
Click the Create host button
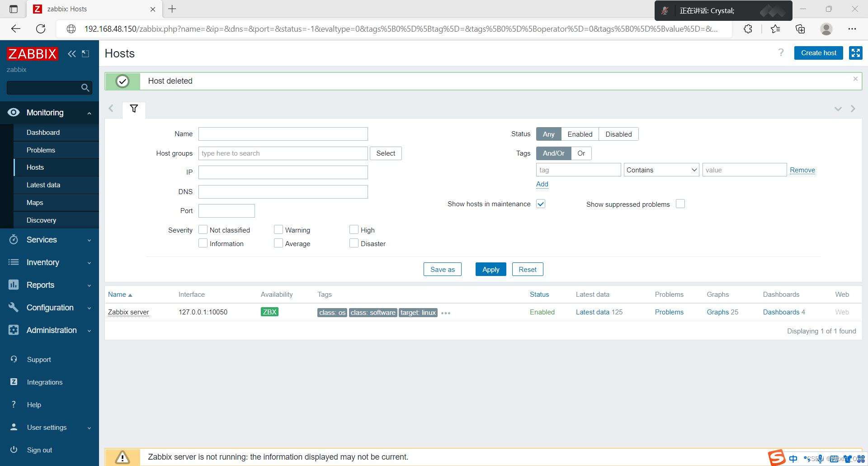[818, 53]
